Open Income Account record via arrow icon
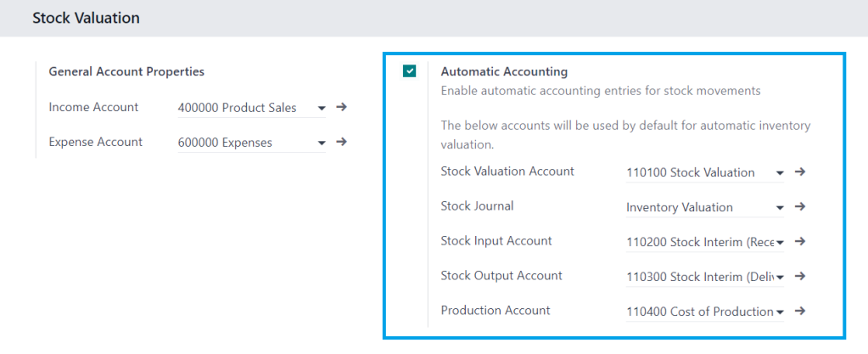 tap(342, 107)
